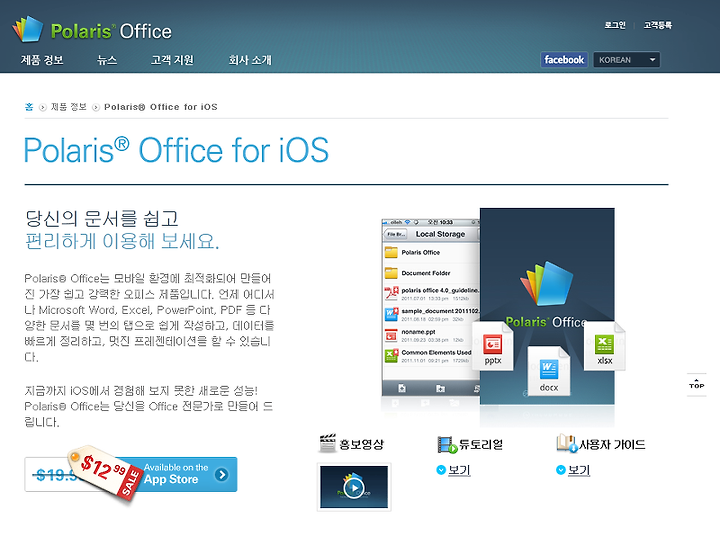The height and width of the screenshot is (536, 720).
Task: Open the 고객 지원 menu
Action: [172, 60]
